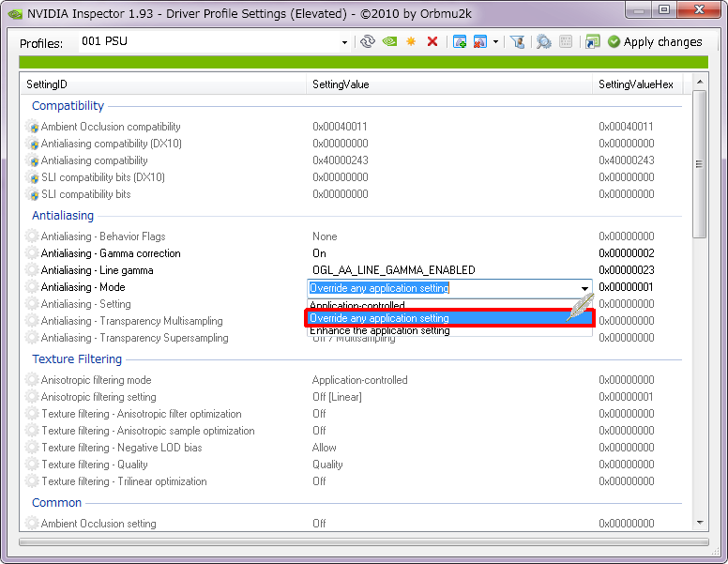Scan for modified profiles magnifier icon
728x564 pixels.
[544, 42]
